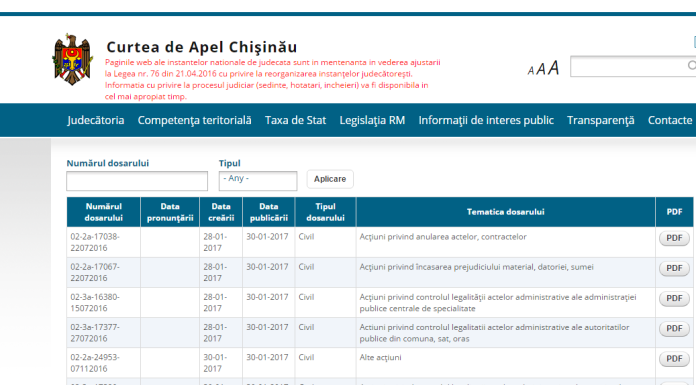Open PDF for case 02-2a-24953-07112016
Image resolution: width=696 pixels, height=385 pixels.
(x=674, y=359)
